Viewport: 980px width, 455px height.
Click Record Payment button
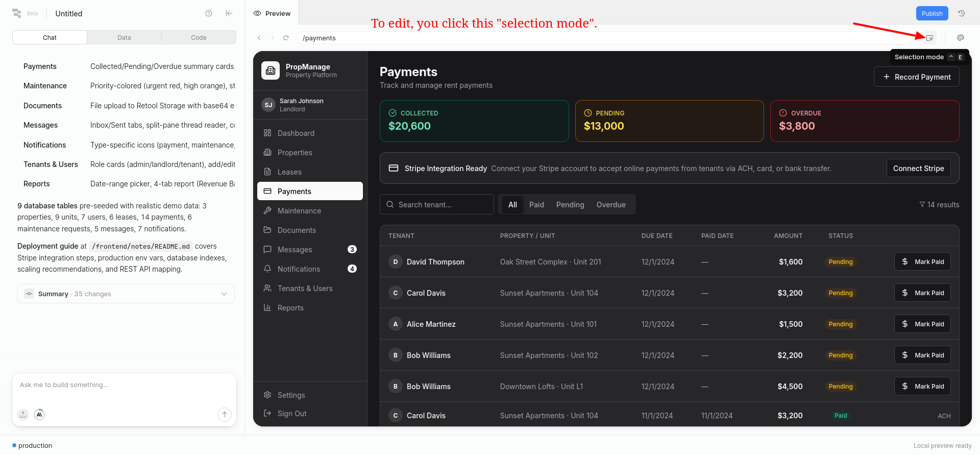pyautogui.click(x=917, y=77)
